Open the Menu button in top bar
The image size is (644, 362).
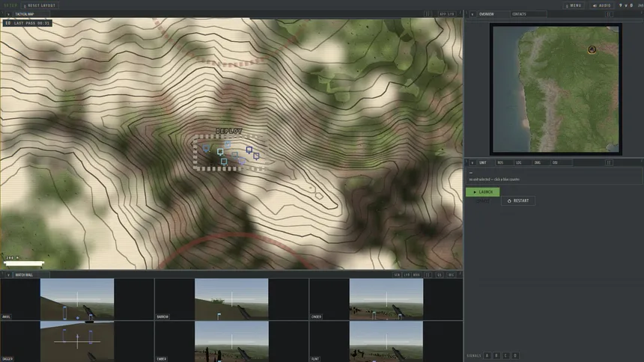[x=574, y=5]
